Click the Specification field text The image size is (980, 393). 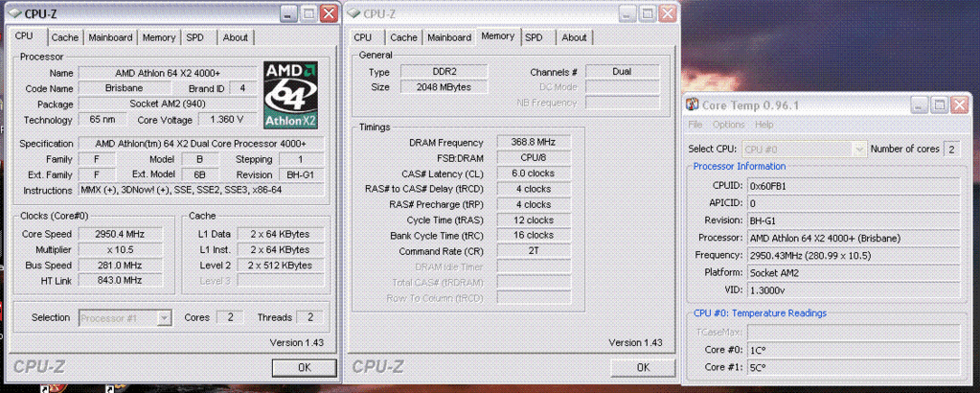(x=200, y=144)
